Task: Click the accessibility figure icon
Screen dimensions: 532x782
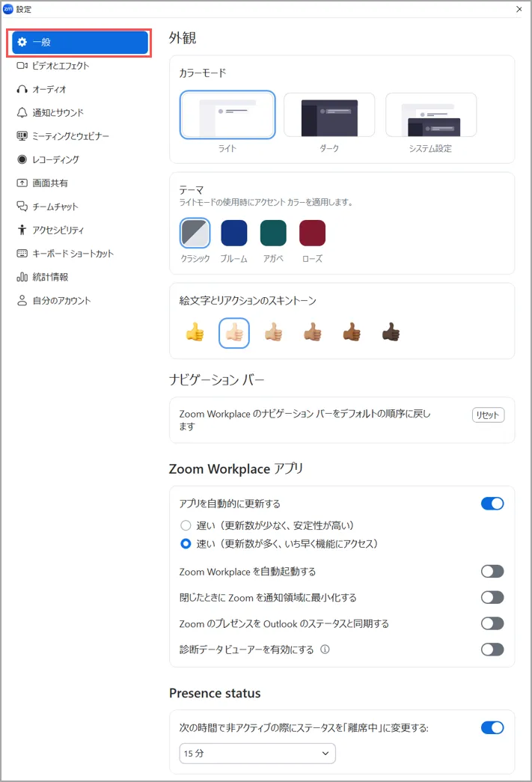Action: [x=22, y=230]
